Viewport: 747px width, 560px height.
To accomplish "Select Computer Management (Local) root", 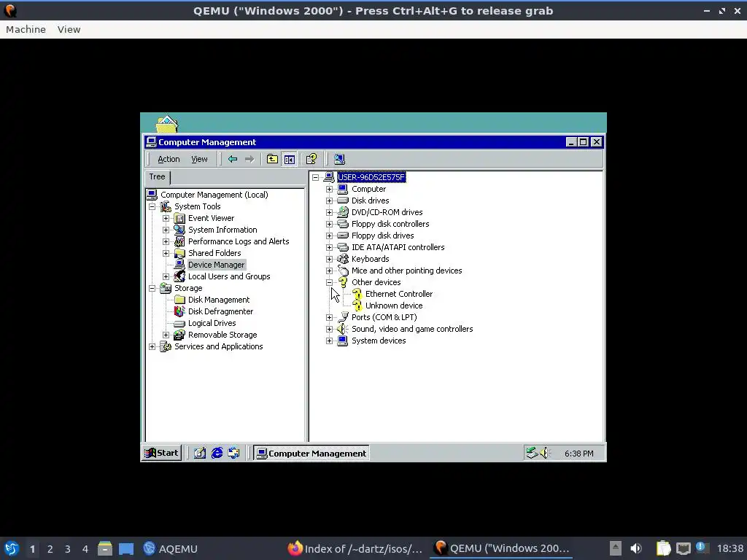I will (x=214, y=195).
